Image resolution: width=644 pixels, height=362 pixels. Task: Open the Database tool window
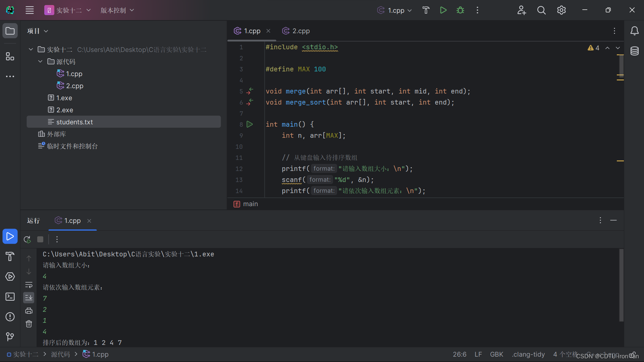[x=634, y=51]
